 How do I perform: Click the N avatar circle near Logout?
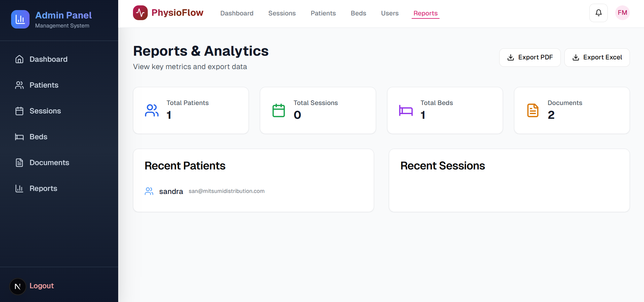tap(18, 287)
